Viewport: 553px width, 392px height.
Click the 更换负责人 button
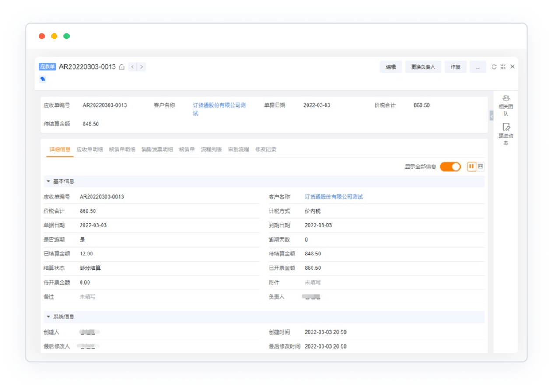[423, 67]
